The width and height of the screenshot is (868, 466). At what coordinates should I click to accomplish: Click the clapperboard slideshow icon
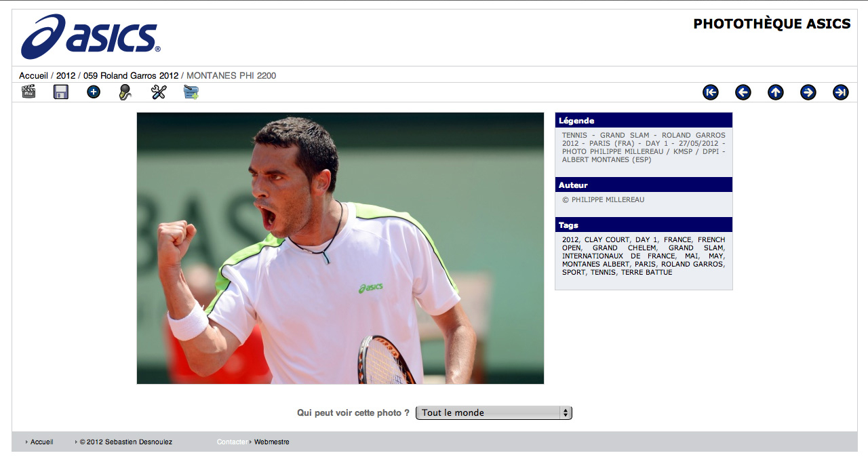tap(28, 92)
